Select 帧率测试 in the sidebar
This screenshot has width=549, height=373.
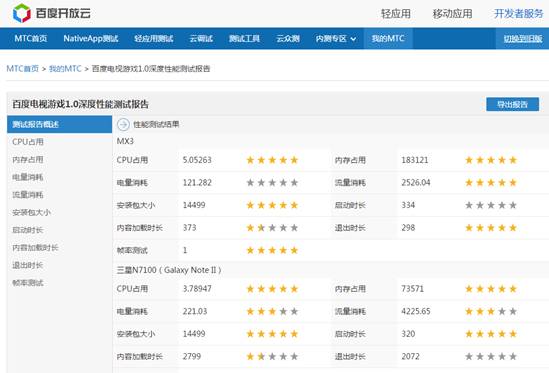pos(28,283)
